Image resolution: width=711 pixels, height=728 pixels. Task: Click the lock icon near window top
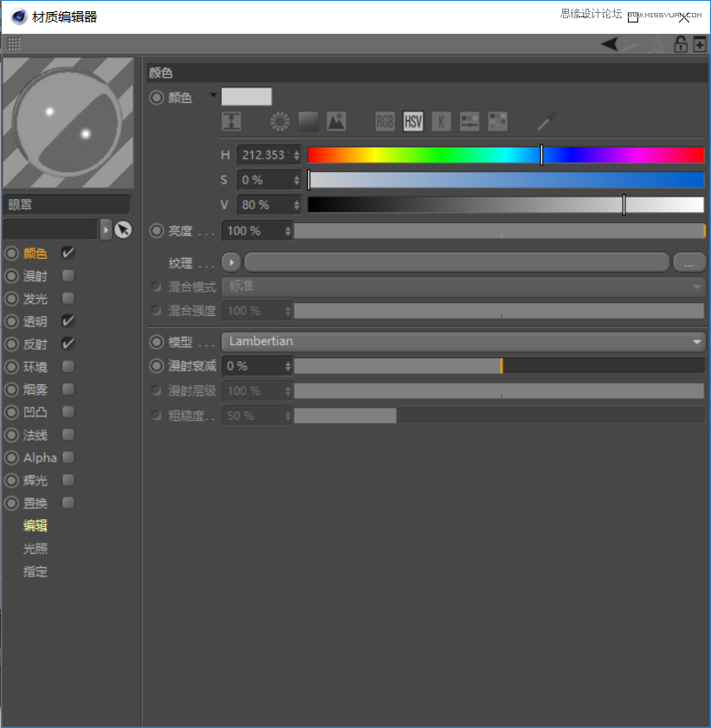(x=681, y=43)
